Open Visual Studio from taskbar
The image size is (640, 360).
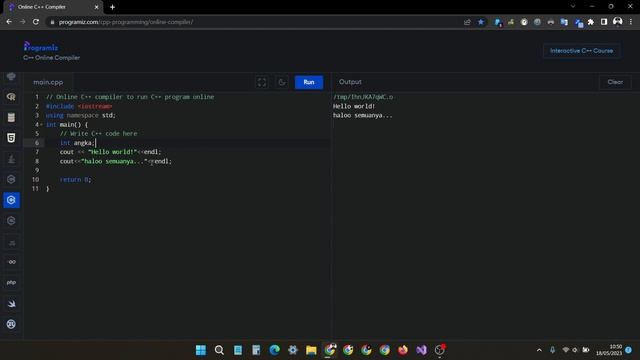coord(421,350)
